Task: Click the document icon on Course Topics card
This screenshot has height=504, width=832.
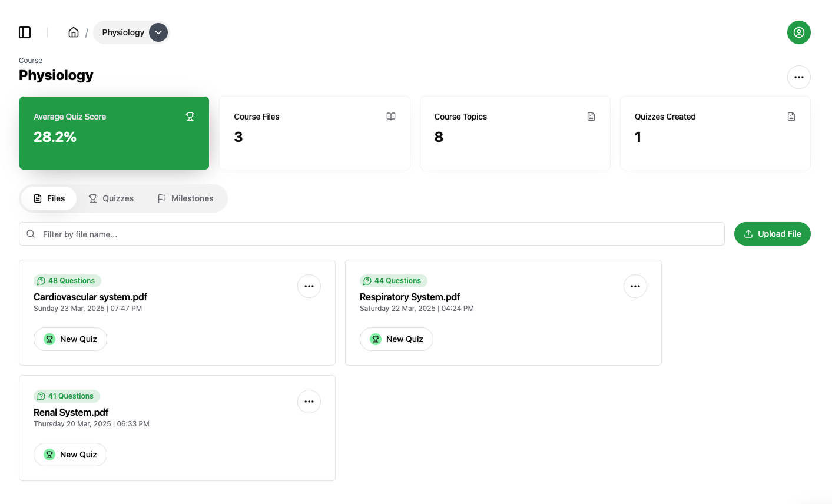Action: (591, 117)
